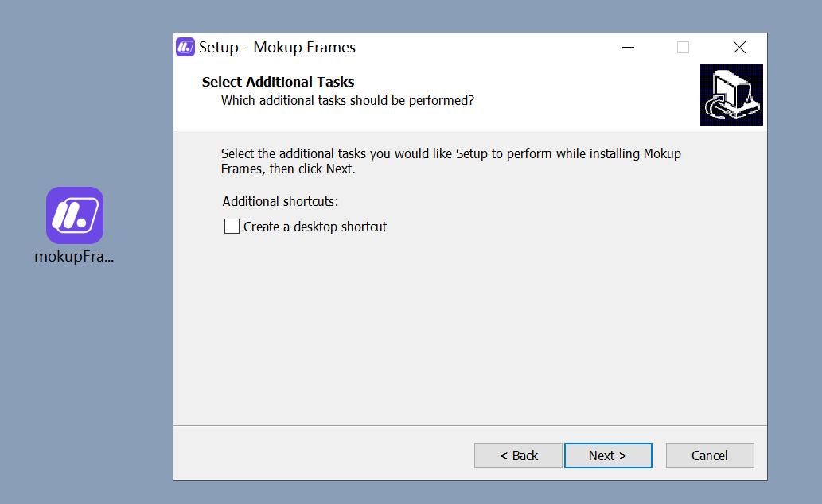
Task: Close the Setup - Mokup Frames window
Action: click(739, 48)
